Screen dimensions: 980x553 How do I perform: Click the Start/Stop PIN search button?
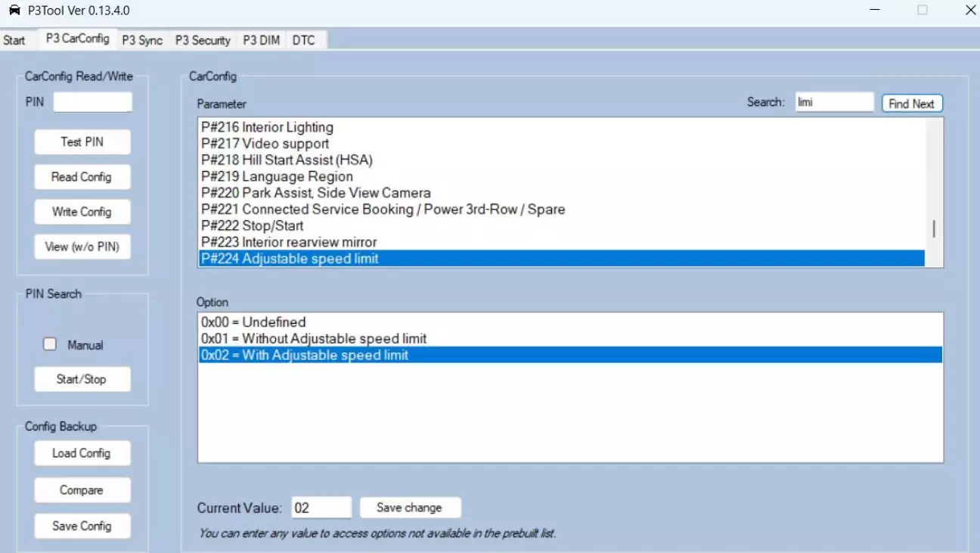pyautogui.click(x=82, y=379)
